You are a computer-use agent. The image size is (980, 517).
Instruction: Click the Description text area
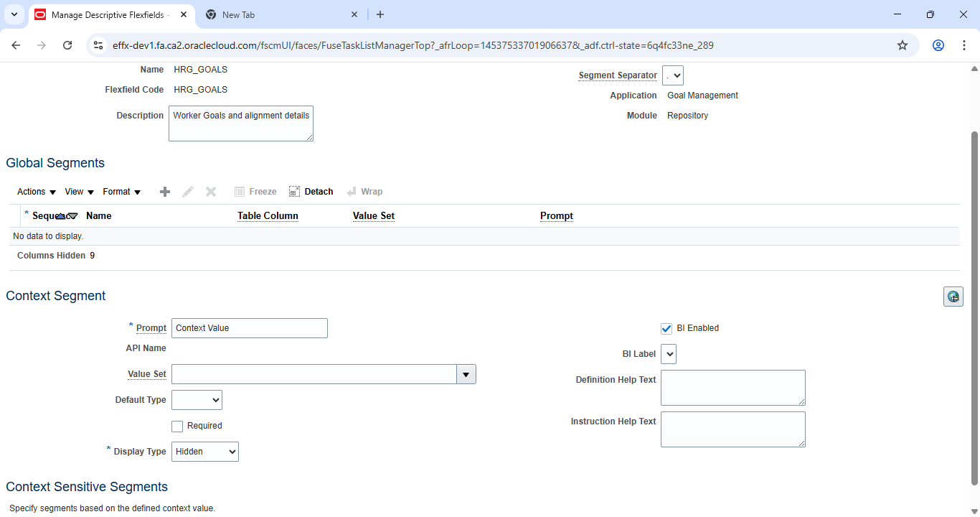click(x=241, y=124)
